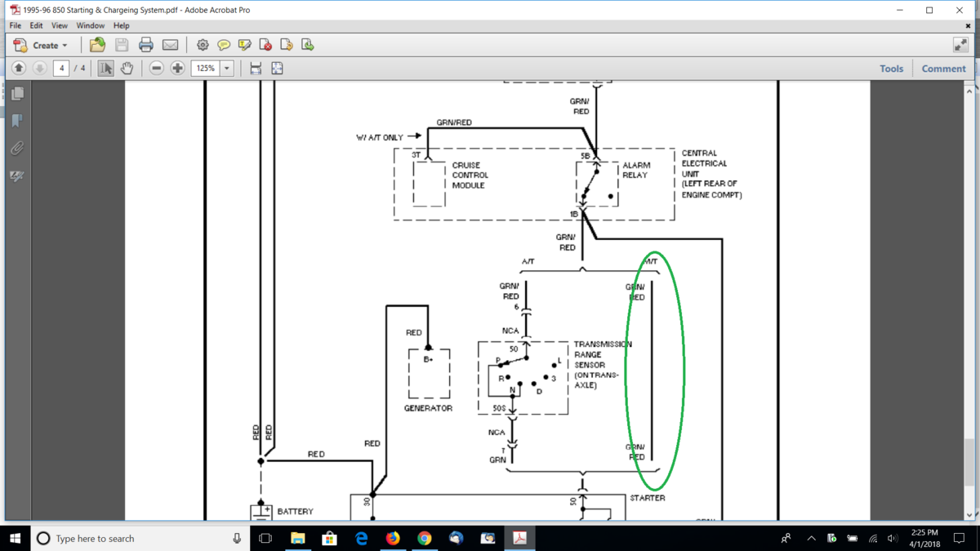Open the Edit menu
The image size is (980, 551).
coord(37,25)
